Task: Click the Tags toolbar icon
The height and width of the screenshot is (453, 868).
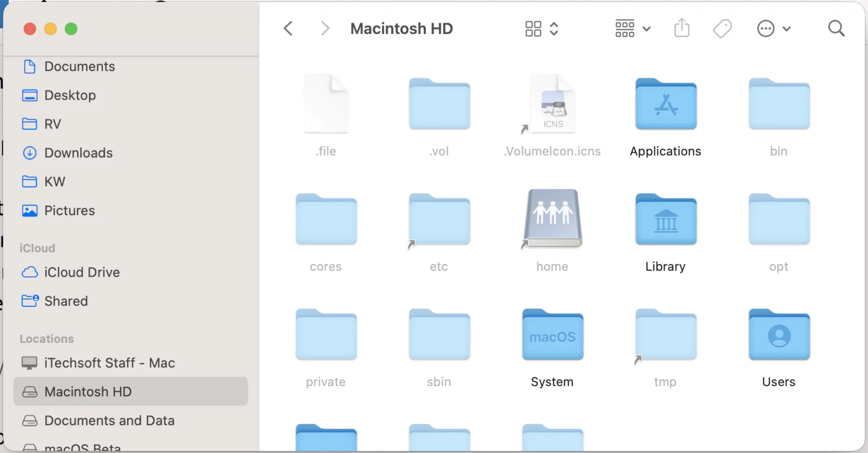Action: click(722, 29)
